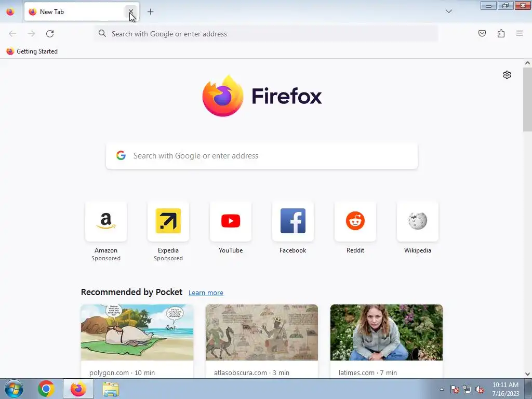Follow the Learn more Pocket link
The image size is (532, 399).
pyautogui.click(x=206, y=292)
